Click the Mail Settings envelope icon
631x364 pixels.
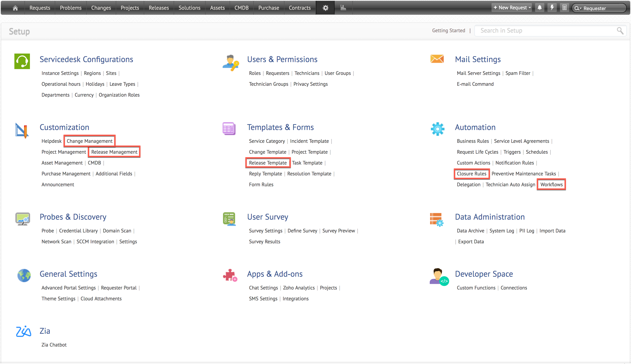437,59
